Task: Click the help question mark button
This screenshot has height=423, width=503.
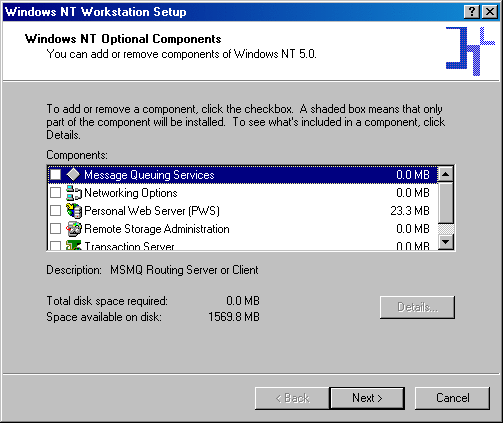Action: click(x=472, y=12)
